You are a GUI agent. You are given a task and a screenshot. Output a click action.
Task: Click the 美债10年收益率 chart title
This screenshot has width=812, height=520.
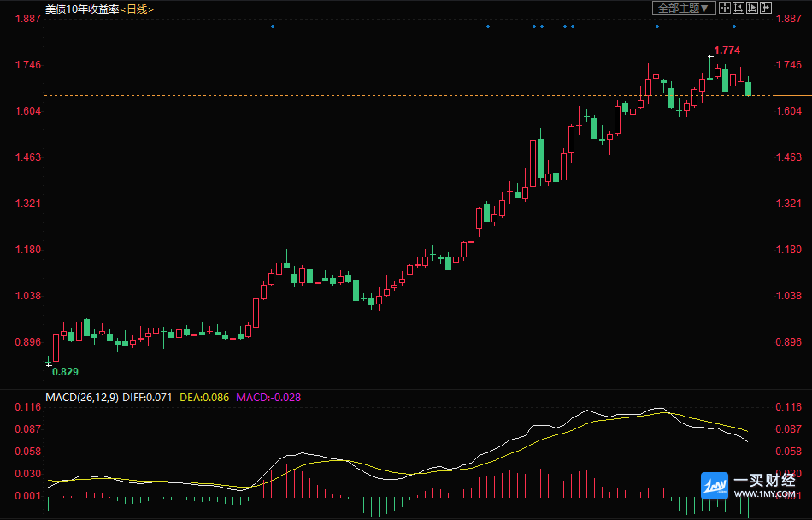[x=83, y=9]
